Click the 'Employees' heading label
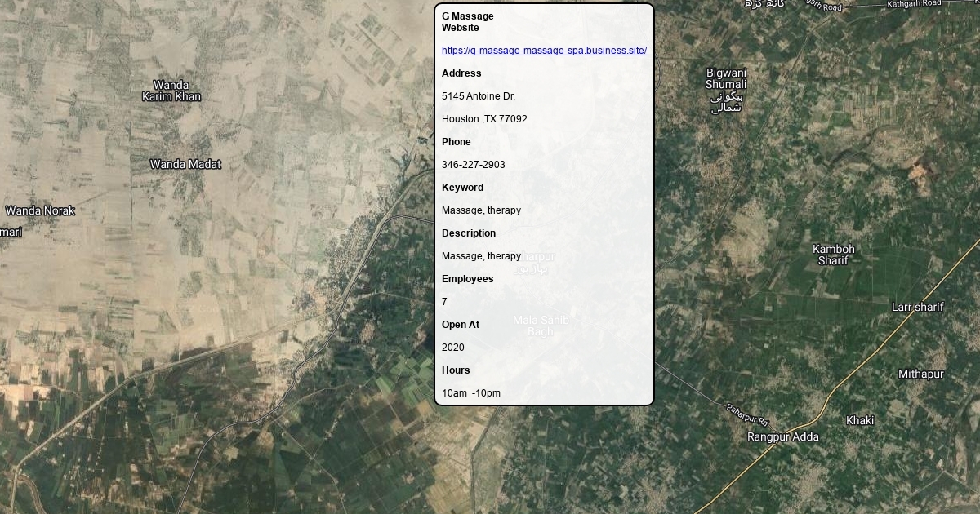 (468, 279)
